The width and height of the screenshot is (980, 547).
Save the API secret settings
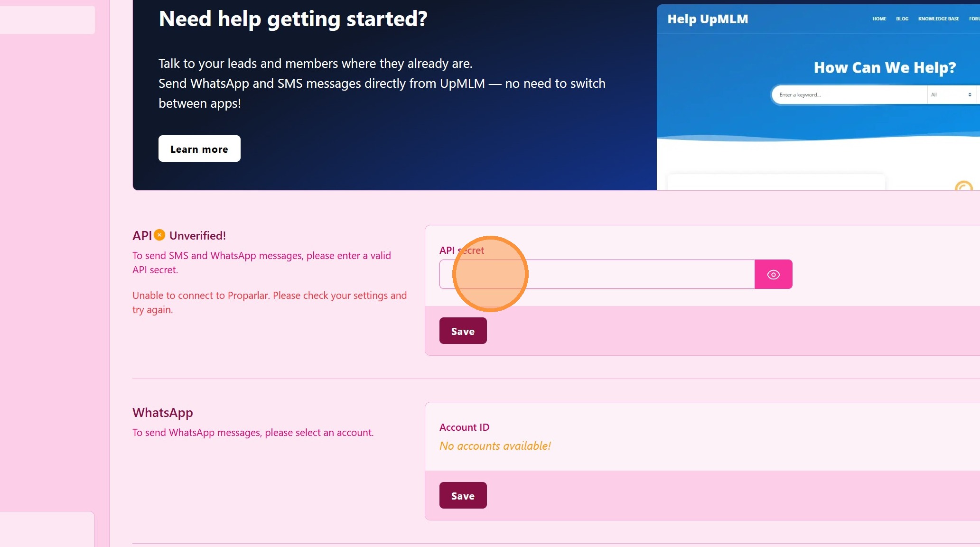(463, 331)
